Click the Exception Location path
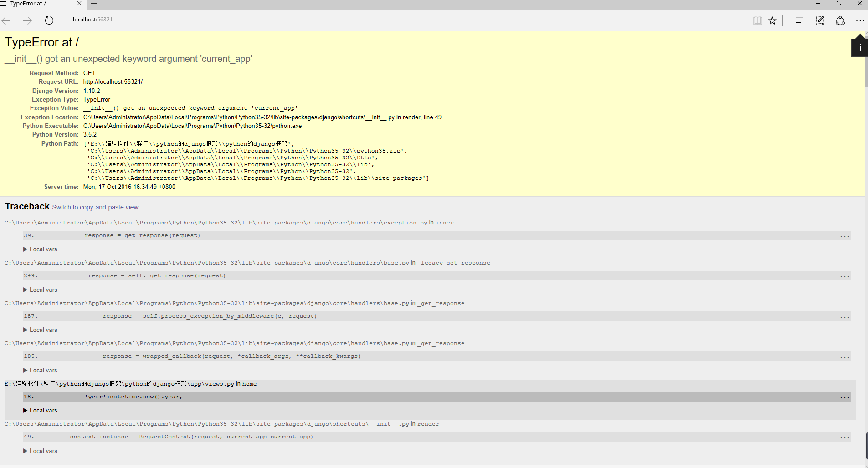The image size is (868, 468). (262, 117)
